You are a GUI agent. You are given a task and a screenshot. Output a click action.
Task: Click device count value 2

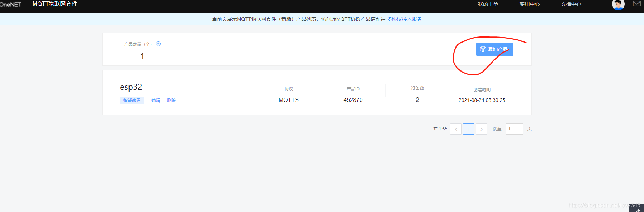[x=418, y=100]
